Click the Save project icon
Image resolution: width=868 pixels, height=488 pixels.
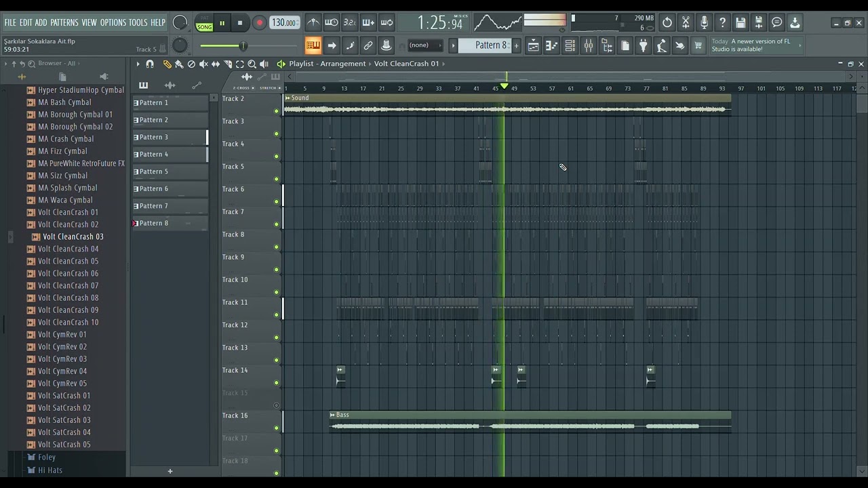tap(741, 22)
